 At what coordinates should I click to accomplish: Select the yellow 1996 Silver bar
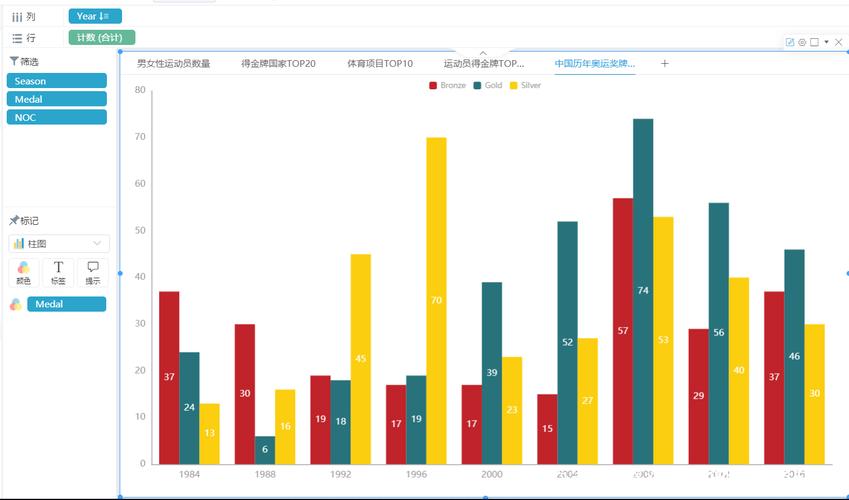click(x=436, y=301)
